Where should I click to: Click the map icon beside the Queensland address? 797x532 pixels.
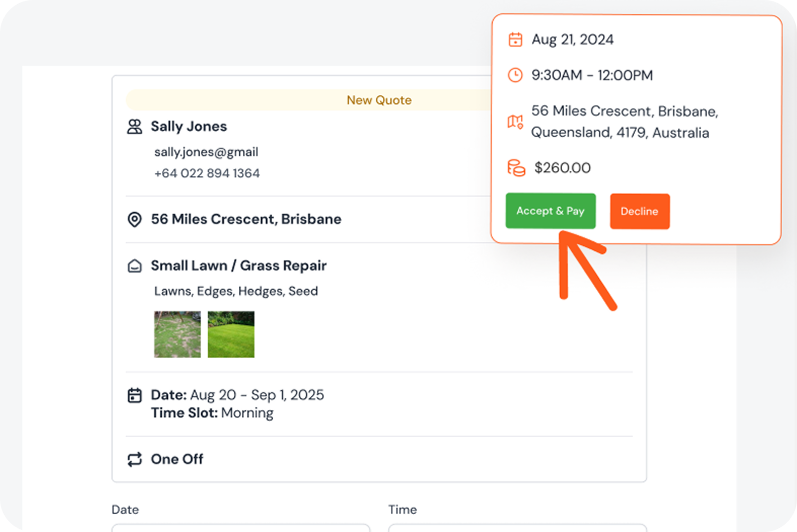click(x=515, y=122)
